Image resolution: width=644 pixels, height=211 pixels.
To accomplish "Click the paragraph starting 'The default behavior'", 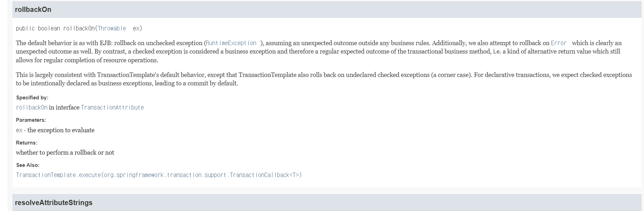I will coord(319,51).
